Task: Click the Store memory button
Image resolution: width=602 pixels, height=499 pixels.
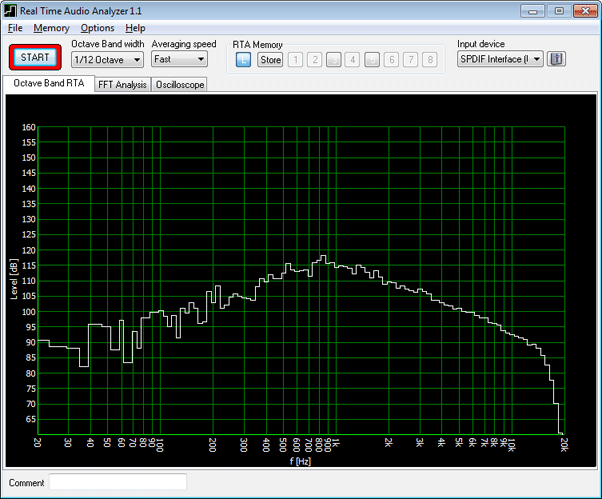Action: point(270,60)
